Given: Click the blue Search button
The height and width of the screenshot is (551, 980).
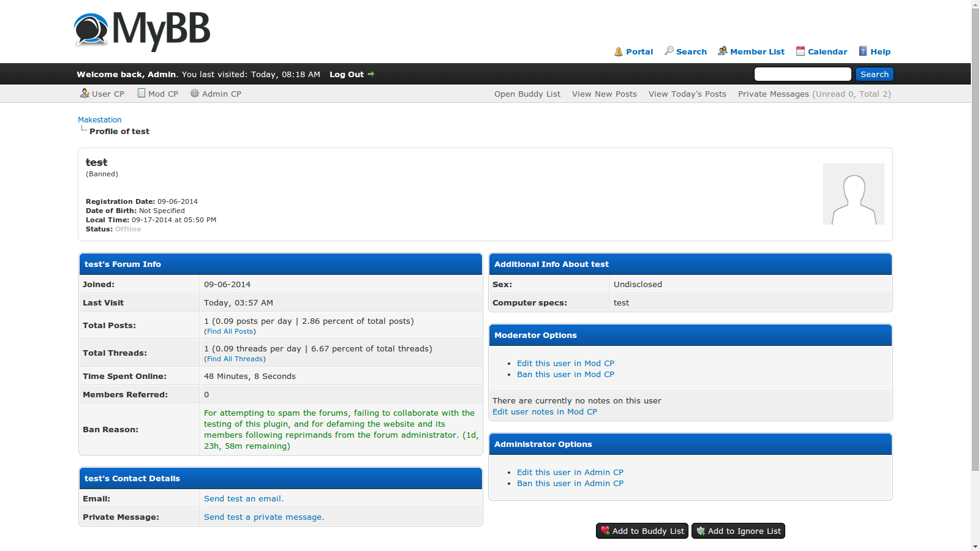Looking at the screenshot, I should (x=874, y=74).
